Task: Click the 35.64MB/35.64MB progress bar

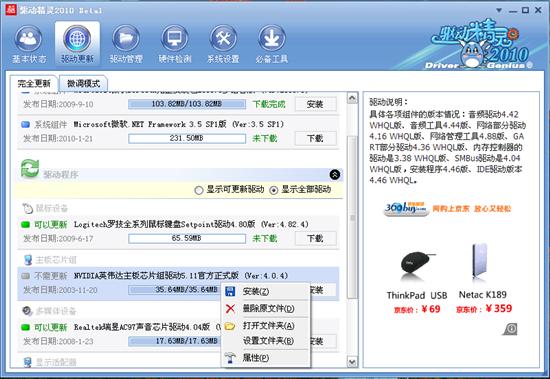Action: tap(175, 290)
